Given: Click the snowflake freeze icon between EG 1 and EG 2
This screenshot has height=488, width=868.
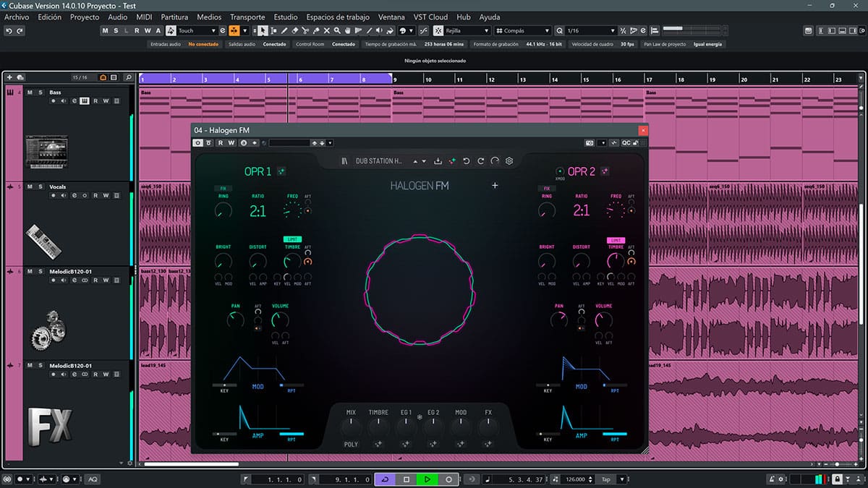Looking at the screenshot, I should click(420, 417).
